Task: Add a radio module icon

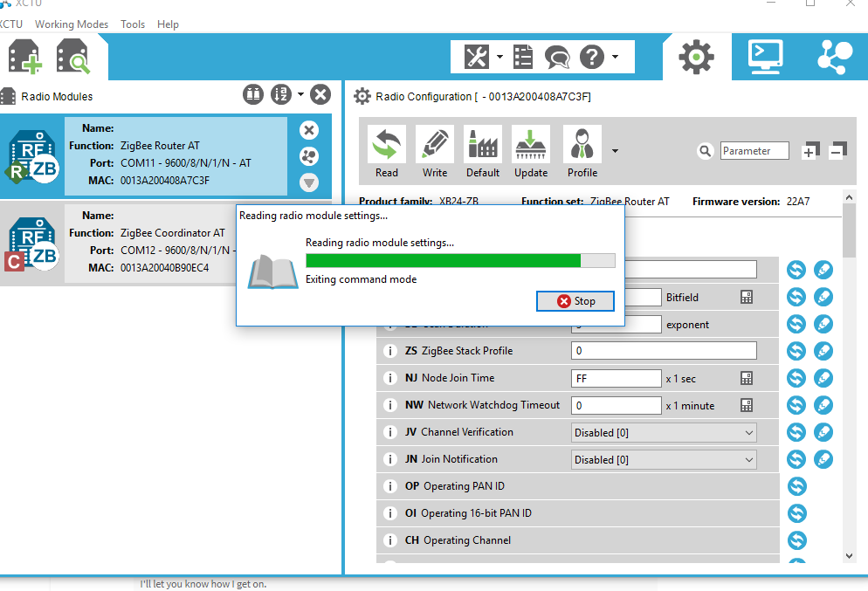Action: coord(25,57)
